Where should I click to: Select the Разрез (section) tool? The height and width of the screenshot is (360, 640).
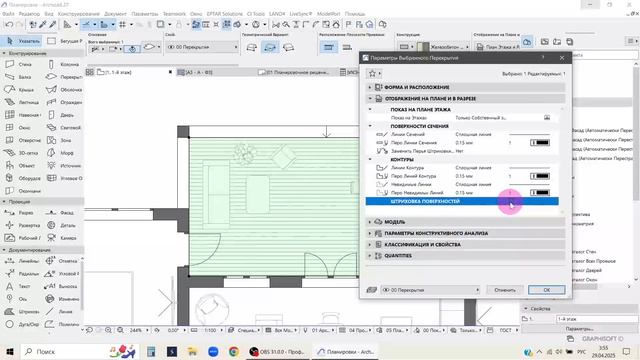pos(19,212)
